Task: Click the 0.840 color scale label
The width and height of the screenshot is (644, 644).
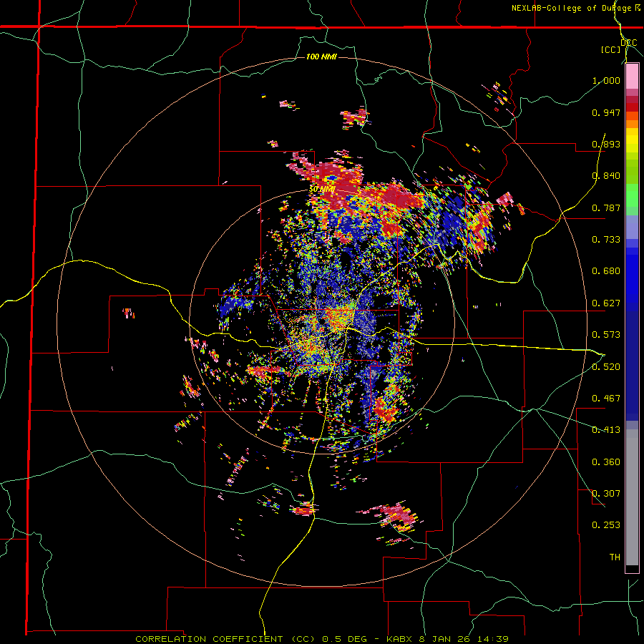Action: coord(606,176)
